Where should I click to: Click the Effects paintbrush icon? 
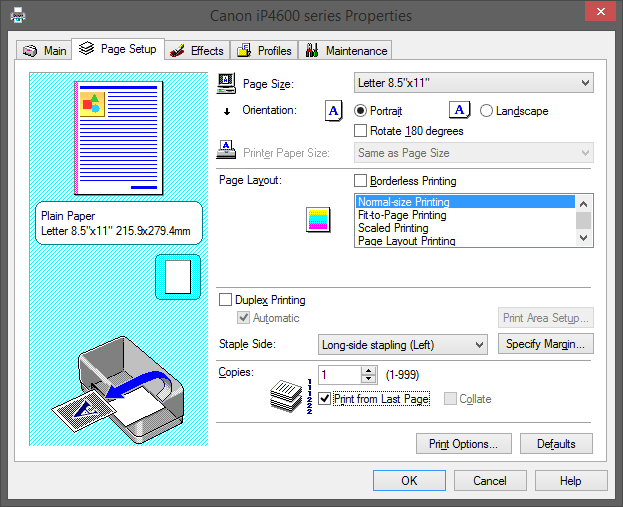click(177, 50)
